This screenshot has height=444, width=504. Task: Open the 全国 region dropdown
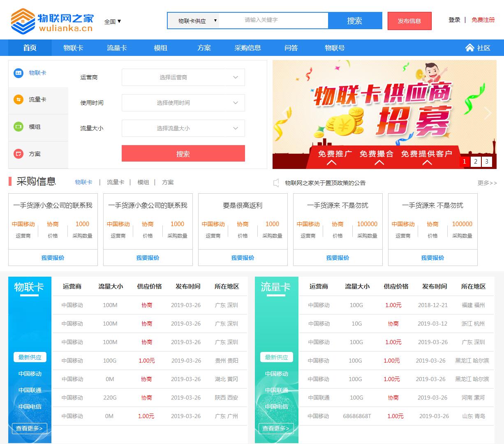112,21
